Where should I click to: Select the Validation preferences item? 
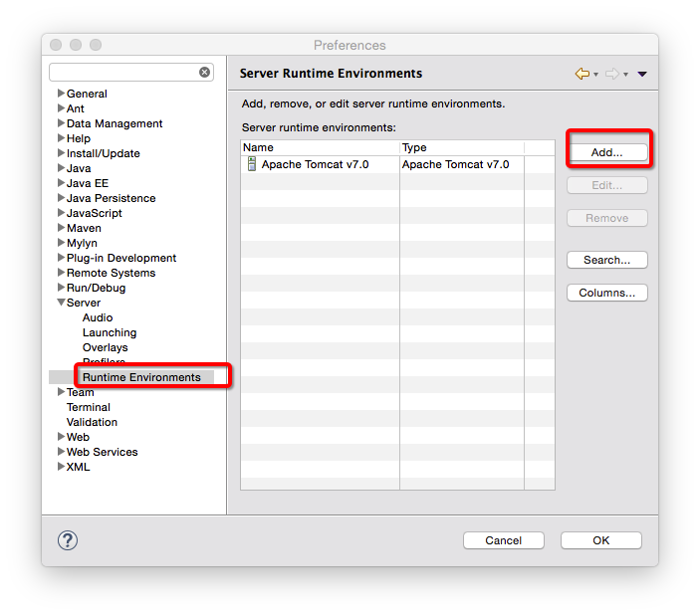pos(92,422)
